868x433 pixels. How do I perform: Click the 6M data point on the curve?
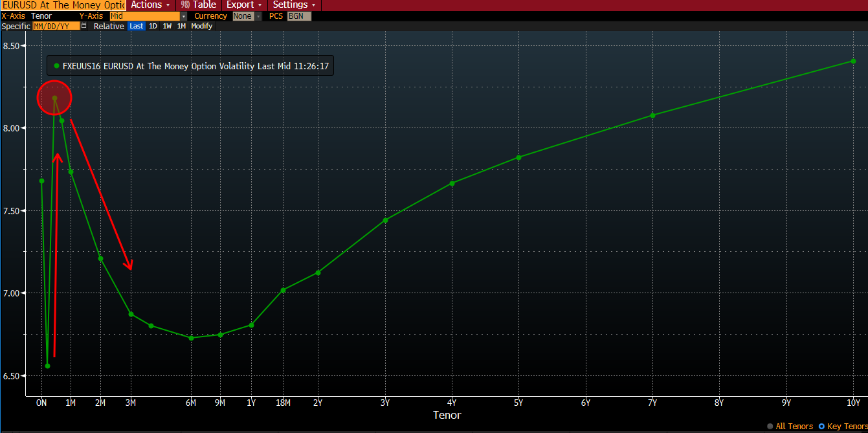(191, 338)
